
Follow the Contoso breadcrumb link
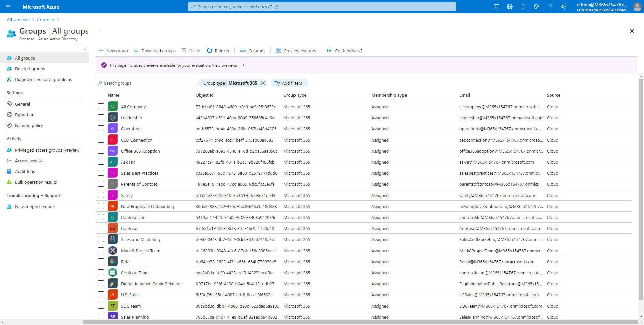[x=45, y=20]
